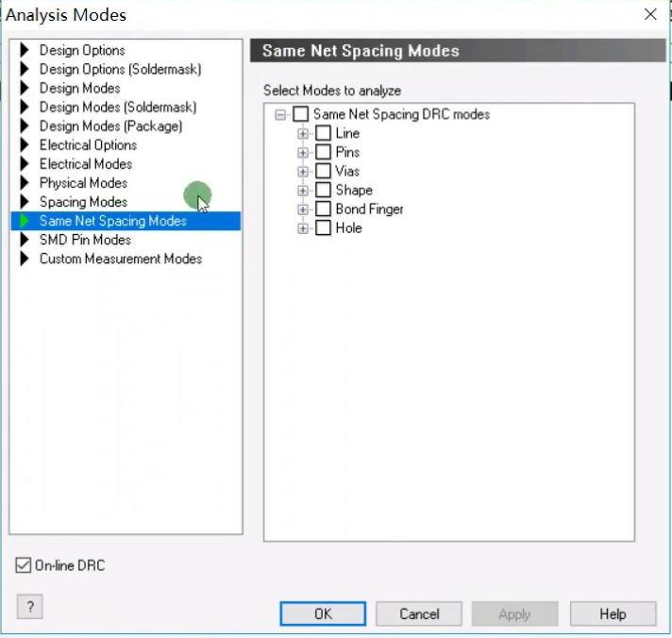Enable the Line checkbox
This screenshot has height=638, width=672.
pos(323,133)
